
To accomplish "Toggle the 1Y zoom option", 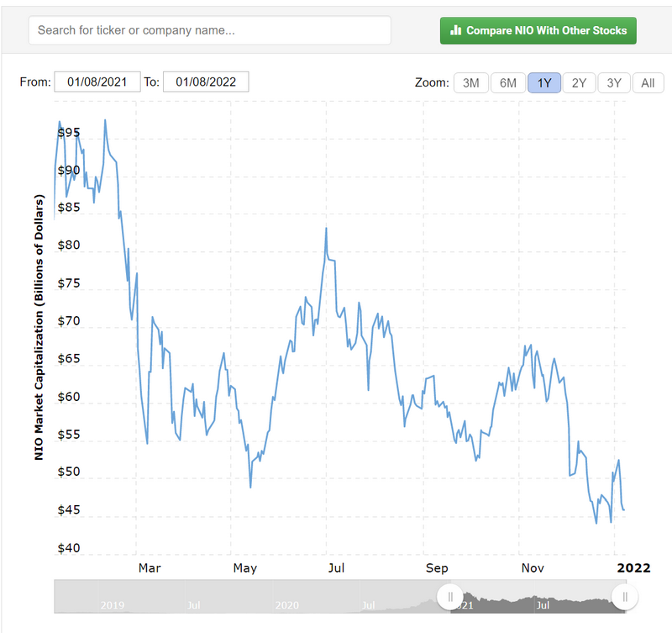I will point(544,82).
